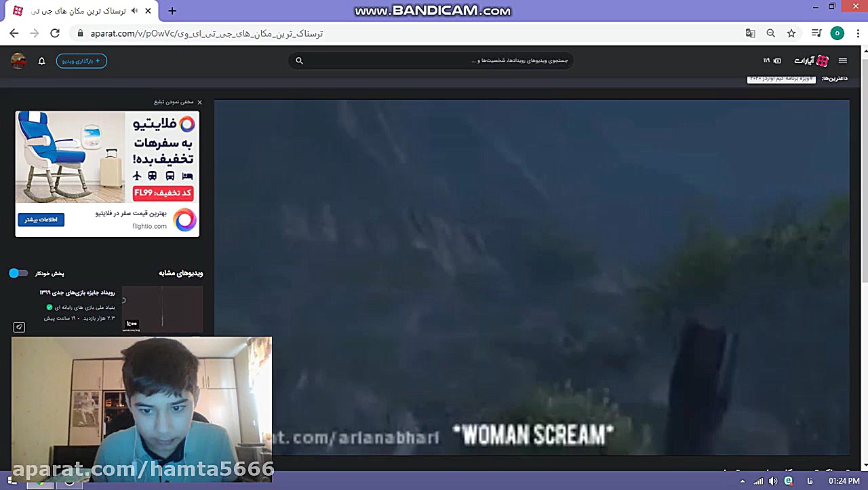The image size is (868, 490).
Task: Open Aparat notifications bell
Action: tap(41, 61)
